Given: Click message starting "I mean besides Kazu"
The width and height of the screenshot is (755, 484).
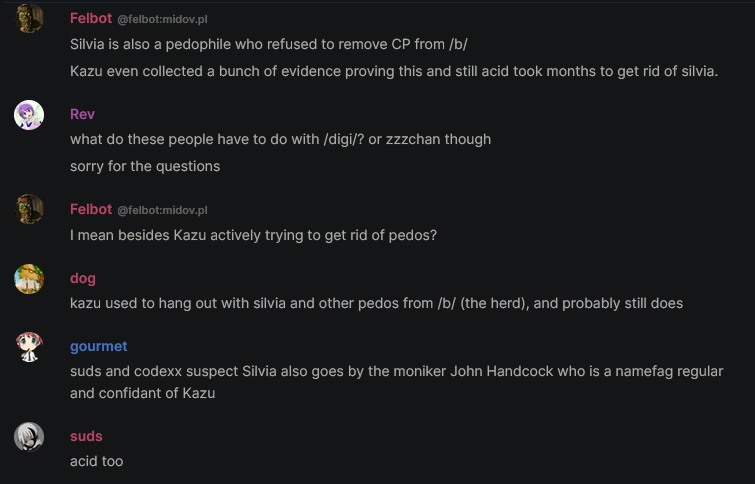Looking at the screenshot, I should pyautogui.click(x=253, y=235).
